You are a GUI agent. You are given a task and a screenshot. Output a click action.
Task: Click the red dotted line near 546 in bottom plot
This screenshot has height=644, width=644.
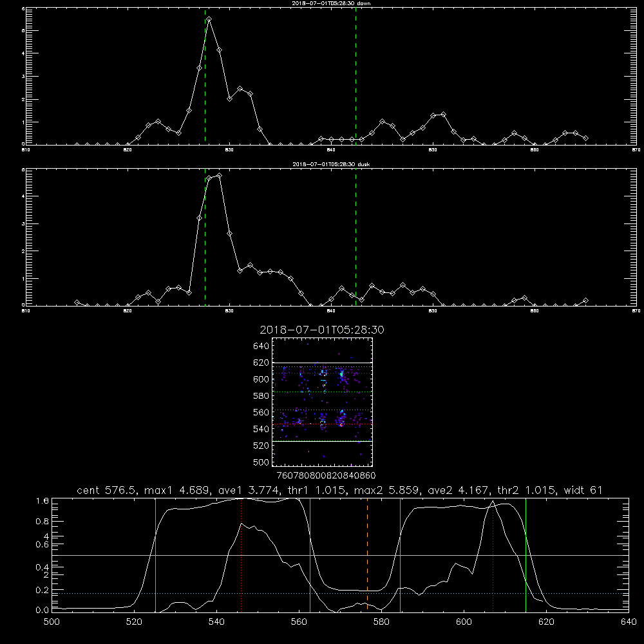(241, 554)
